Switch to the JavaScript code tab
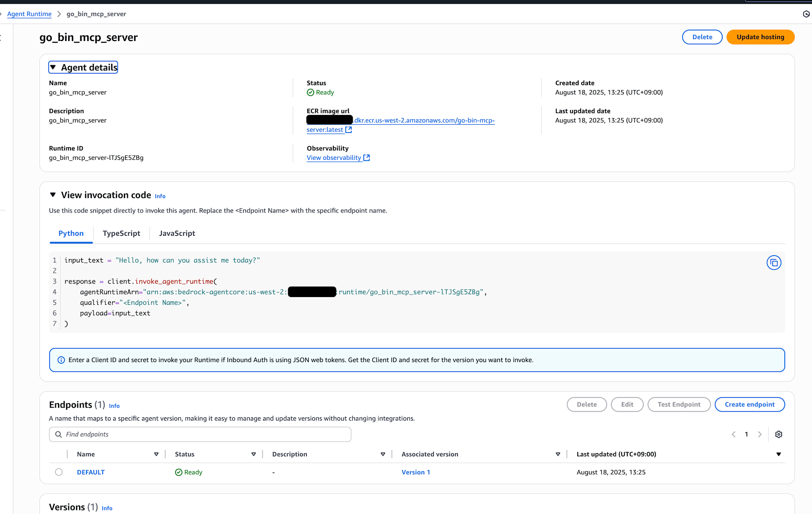This screenshot has width=812, height=514. pos(177,233)
